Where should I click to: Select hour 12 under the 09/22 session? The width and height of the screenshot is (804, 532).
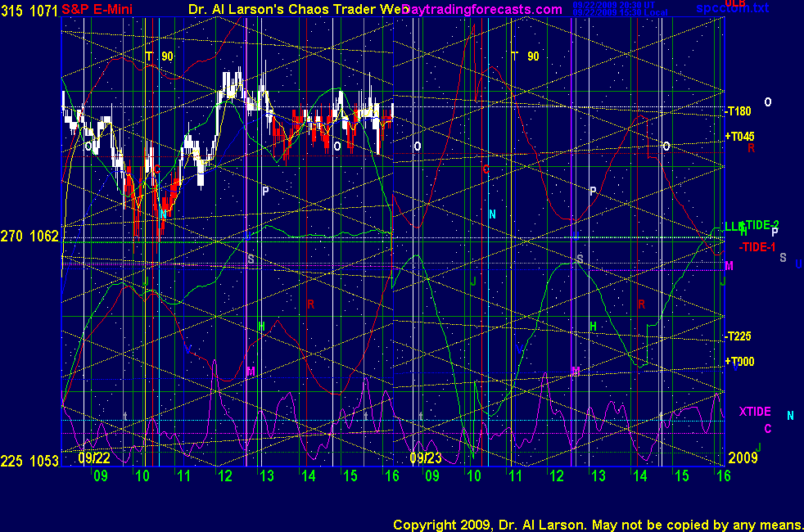(225, 476)
